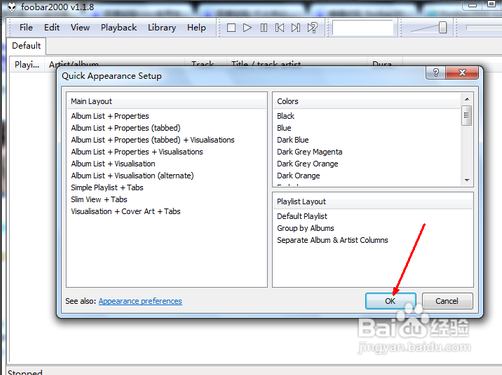Click the Colors list scrollbar thumb
This screenshot has width=502, height=375.
466,115
